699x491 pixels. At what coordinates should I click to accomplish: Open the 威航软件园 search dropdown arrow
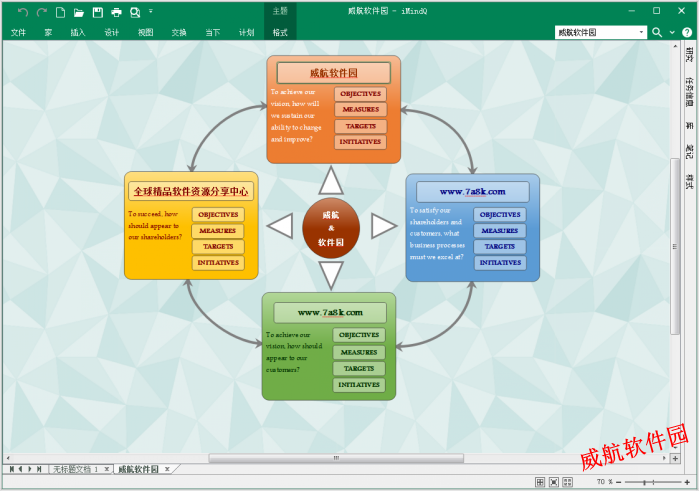(641, 32)
